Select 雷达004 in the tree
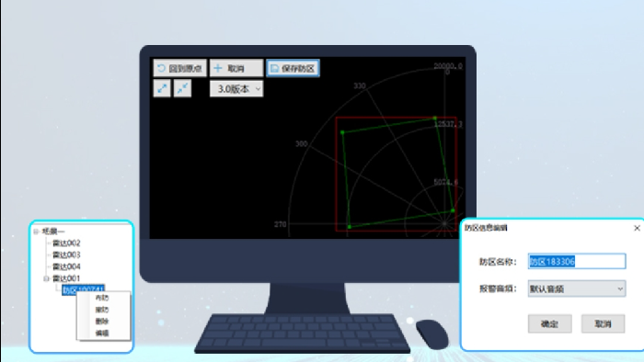Screen dimensions: 644x362 66,266
